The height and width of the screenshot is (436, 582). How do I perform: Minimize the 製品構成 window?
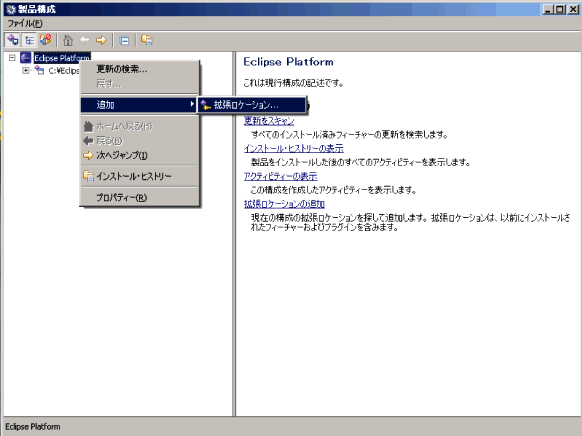[x=548, y=9]
